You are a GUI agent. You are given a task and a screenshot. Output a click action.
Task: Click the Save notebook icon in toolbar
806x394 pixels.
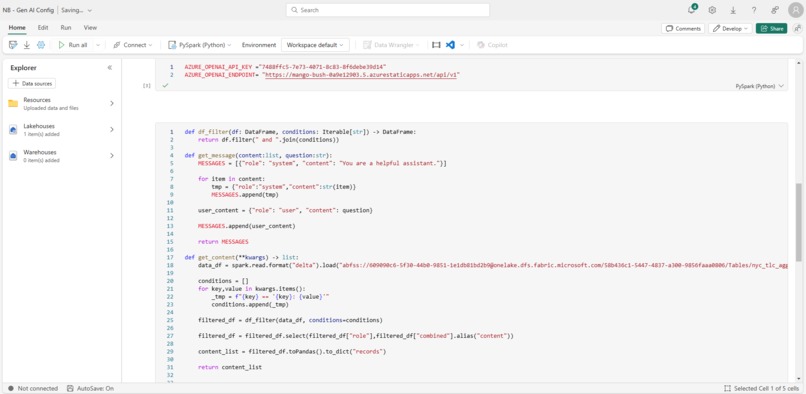pos(13,45)
